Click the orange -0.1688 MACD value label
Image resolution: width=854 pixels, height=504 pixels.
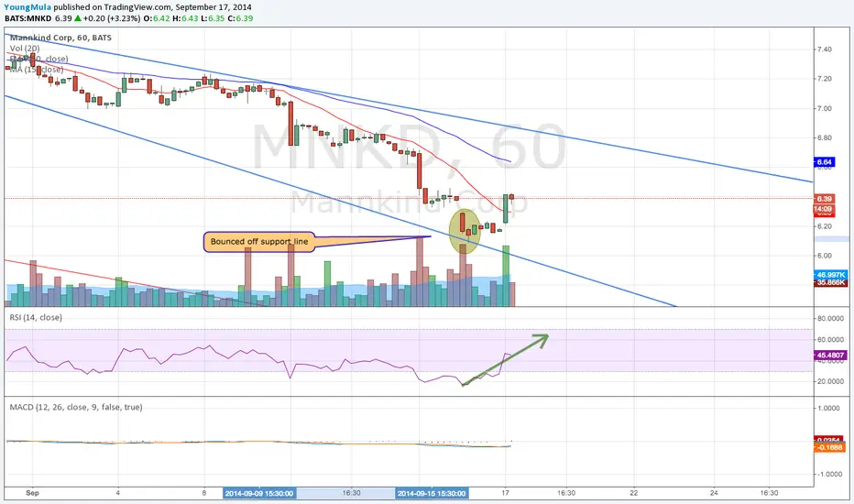tap(830, 447)
